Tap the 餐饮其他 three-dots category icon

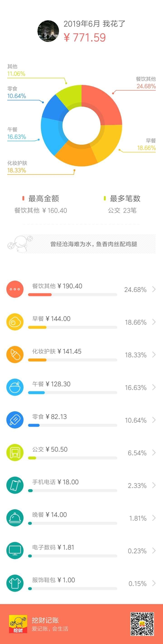pos(15,289)
